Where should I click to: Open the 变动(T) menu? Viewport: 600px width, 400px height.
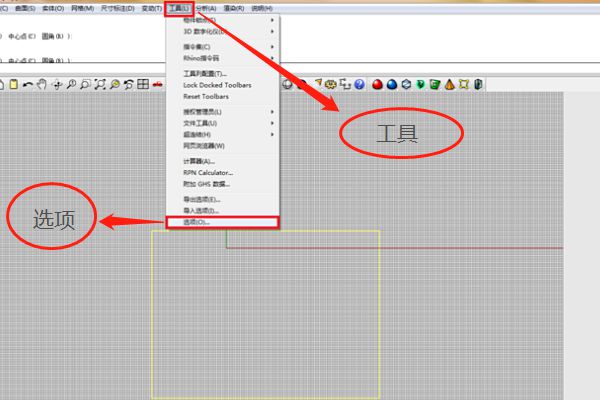152,8
